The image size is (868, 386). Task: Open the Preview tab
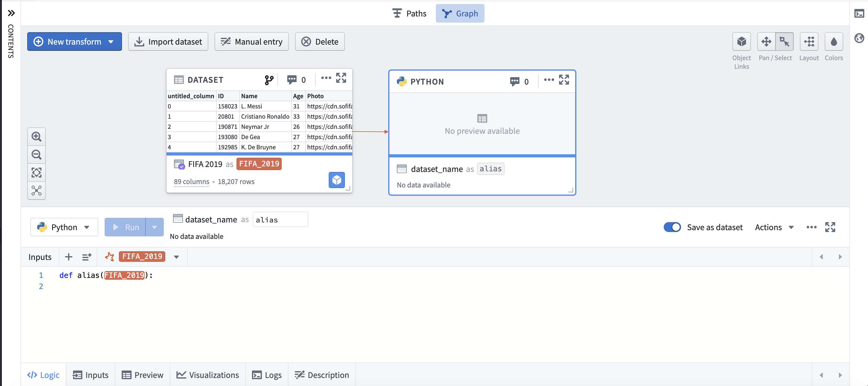click(142, 375)
